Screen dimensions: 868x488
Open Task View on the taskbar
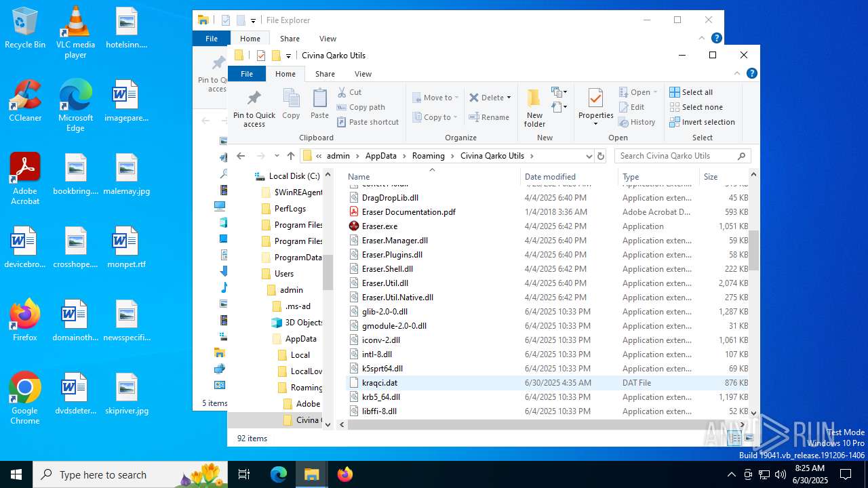click(x=244, y=474)
